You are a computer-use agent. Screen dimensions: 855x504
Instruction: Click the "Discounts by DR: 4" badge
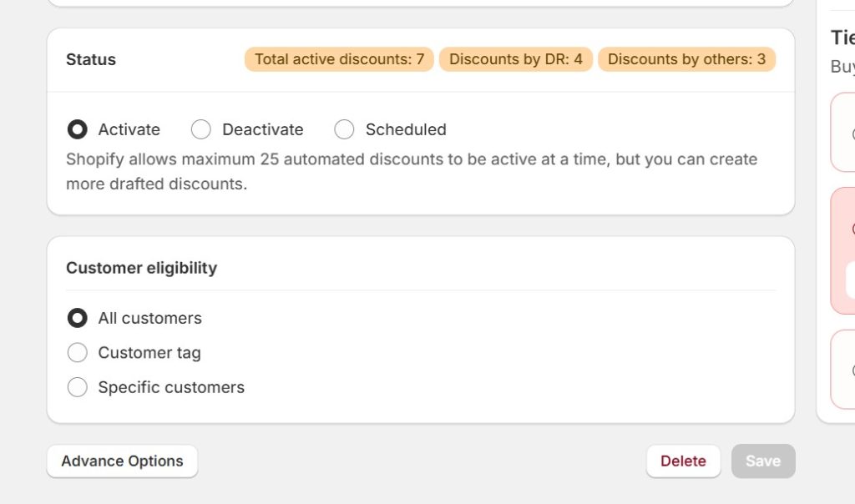coord(516,58)
